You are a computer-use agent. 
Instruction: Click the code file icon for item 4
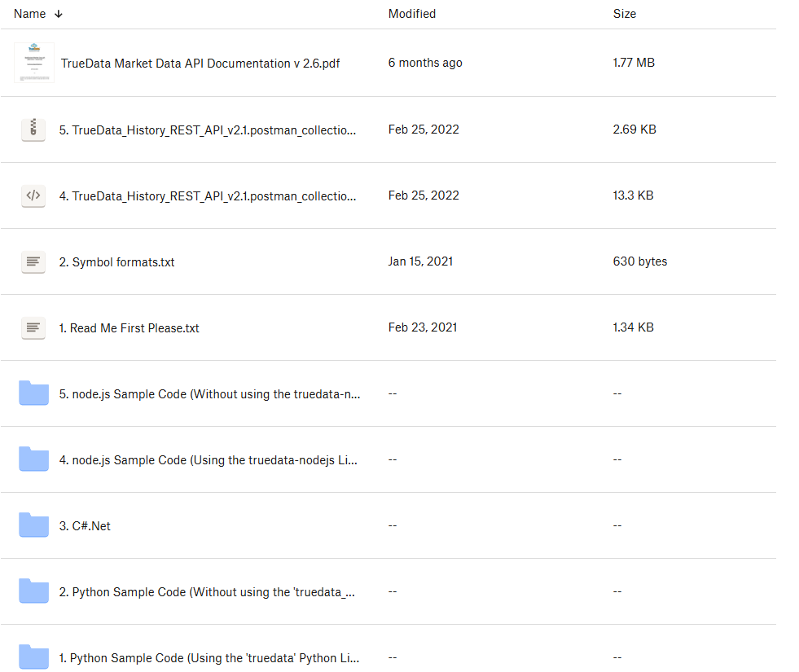pos(33,195)
